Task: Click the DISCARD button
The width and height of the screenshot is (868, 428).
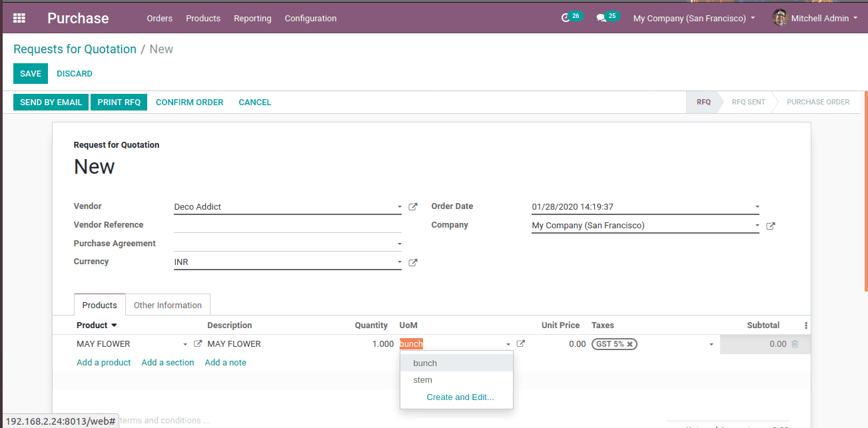Action: pos(75,73)
